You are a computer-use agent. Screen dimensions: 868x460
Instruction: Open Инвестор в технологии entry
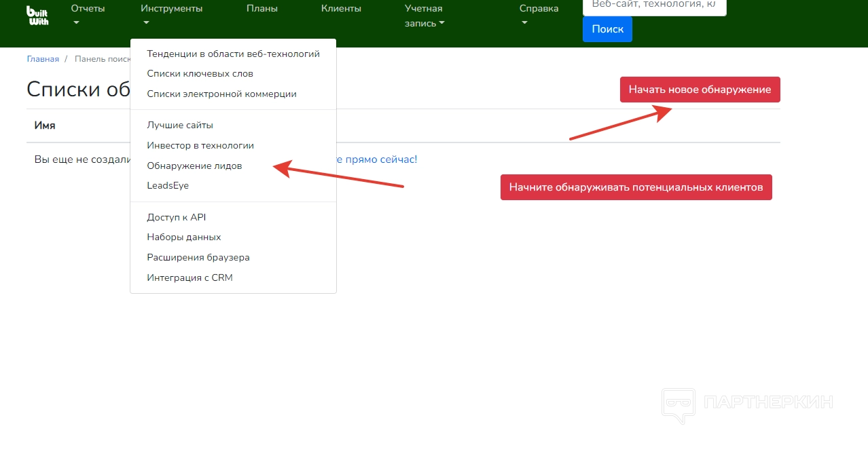(x=200, y=145)
